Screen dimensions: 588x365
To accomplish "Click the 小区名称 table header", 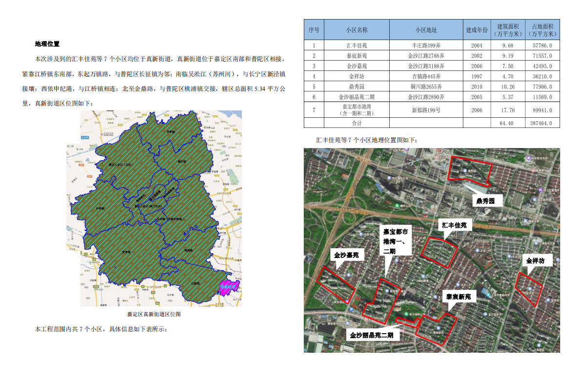I will 357,30.
